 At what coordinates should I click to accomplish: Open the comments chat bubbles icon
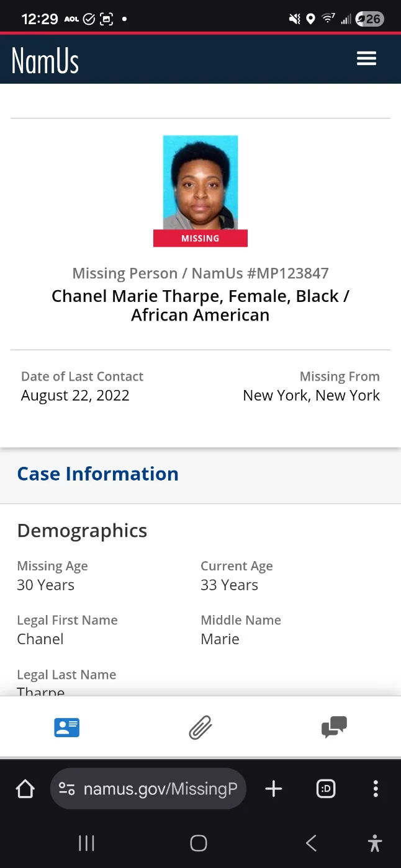pyautogui.click(x=334, y=727)
